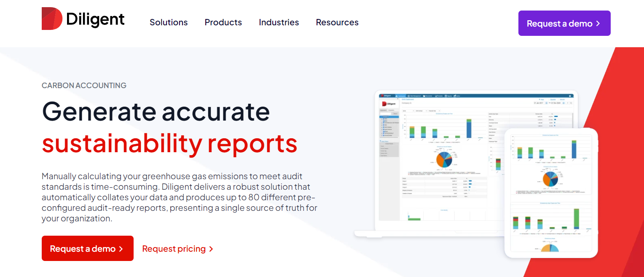Viewport: 644px width, 277px height.
Task: Click the CARBON ACCOUNTING label
Action: click(84, 86)
